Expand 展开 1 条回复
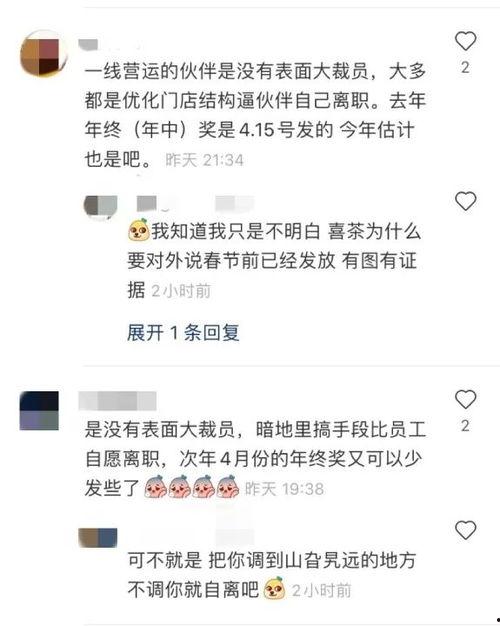This screenshot has height=626, width=500. (183, 333)
